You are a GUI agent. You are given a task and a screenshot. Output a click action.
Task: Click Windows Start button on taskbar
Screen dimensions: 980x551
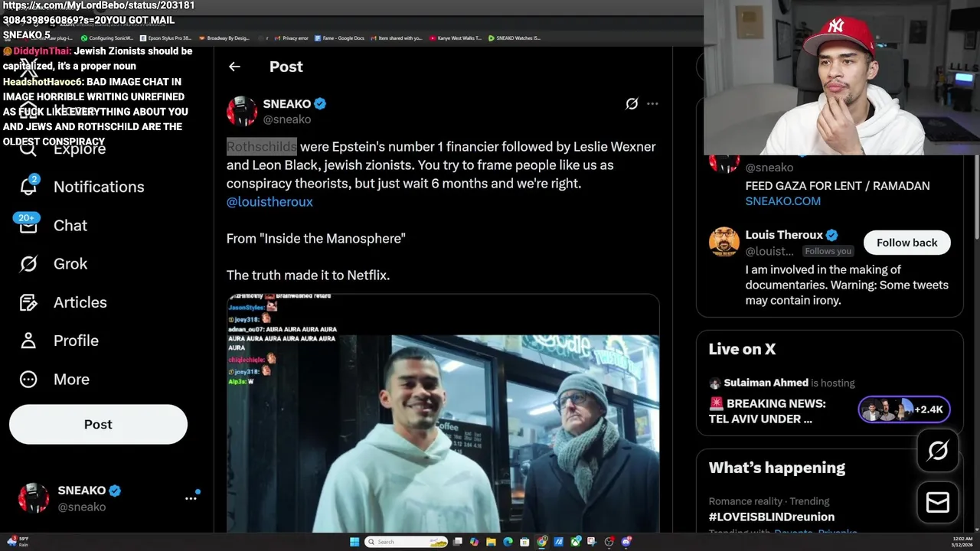[x=354, y=542]
